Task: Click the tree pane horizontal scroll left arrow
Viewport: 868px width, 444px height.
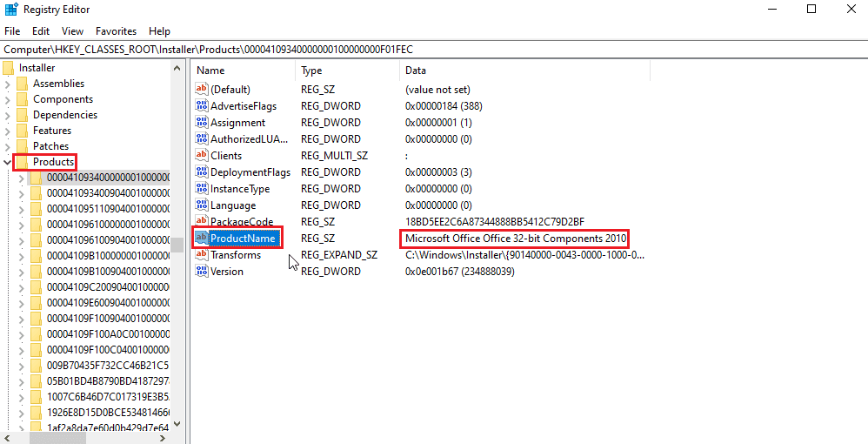Action: pos(9,438)
